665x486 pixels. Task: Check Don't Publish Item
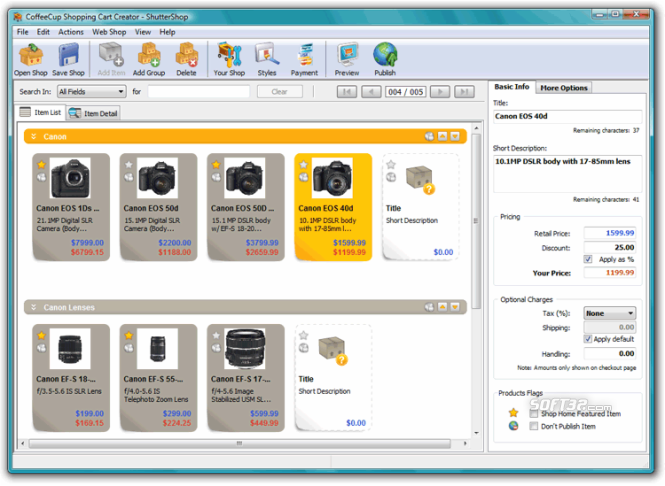(x=534, y=426)
